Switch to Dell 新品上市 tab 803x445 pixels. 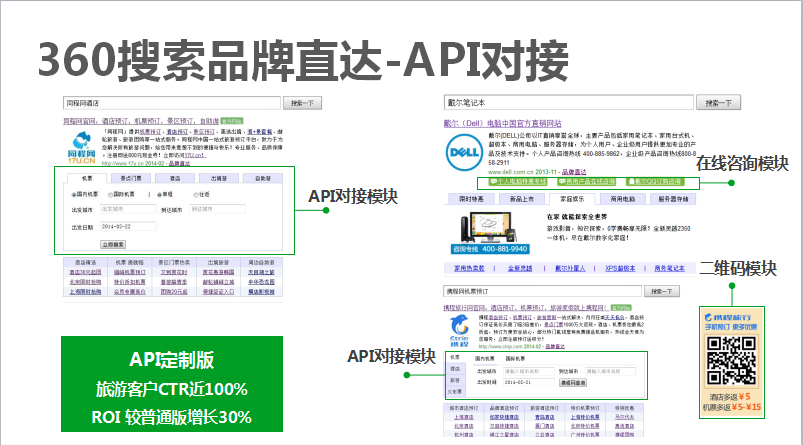point(521,199)
